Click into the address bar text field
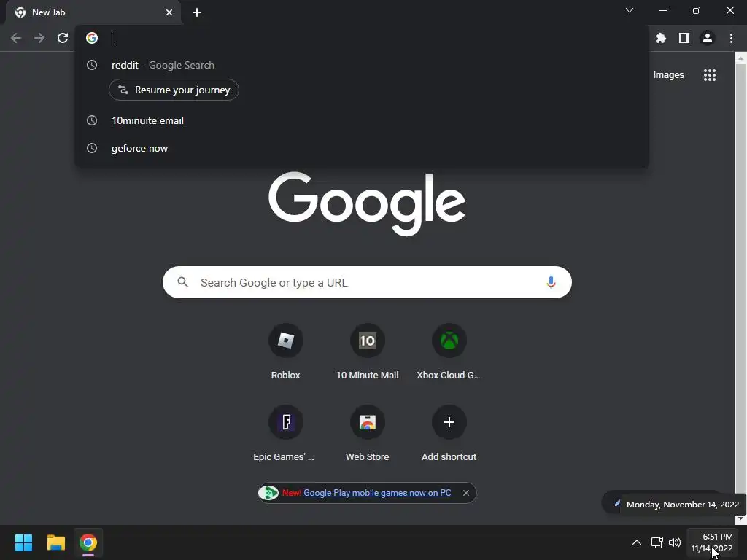Screen dimensions: 747x560 376,38
